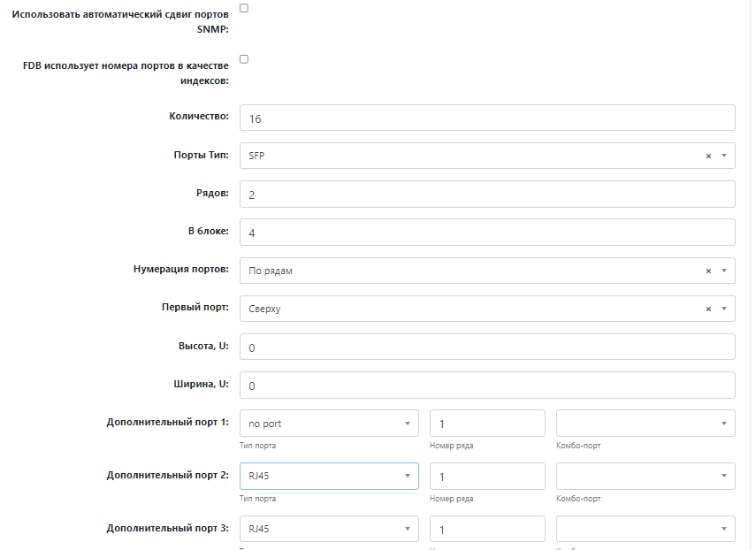This screenshot has width=756, height=550.
Task: Click the Ширина, U input field
Action: [x=486, y=386]
